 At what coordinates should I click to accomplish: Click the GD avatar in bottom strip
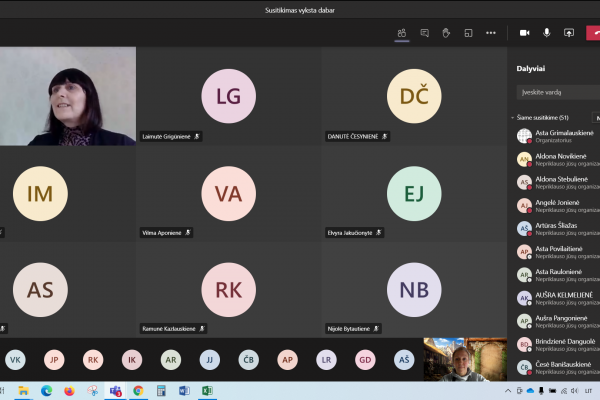pos(365,360)
